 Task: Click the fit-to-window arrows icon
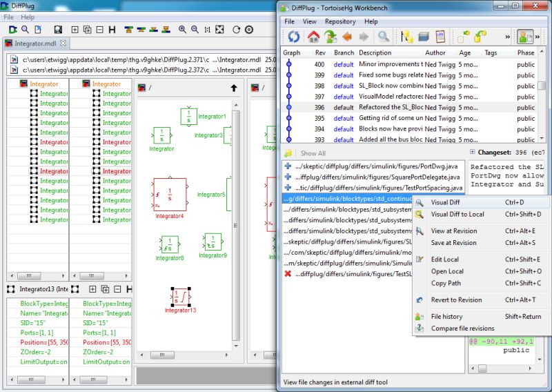click(x=219, y=30)
